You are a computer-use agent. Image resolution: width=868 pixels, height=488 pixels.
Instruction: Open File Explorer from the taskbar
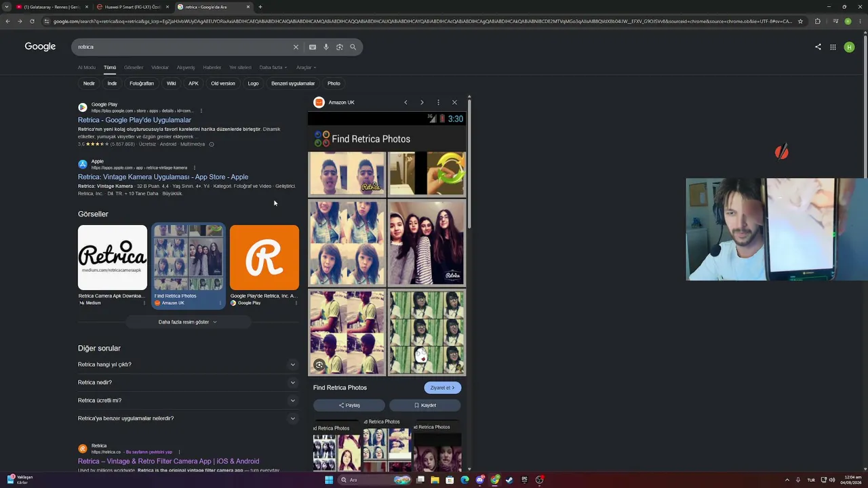(435, 480)
